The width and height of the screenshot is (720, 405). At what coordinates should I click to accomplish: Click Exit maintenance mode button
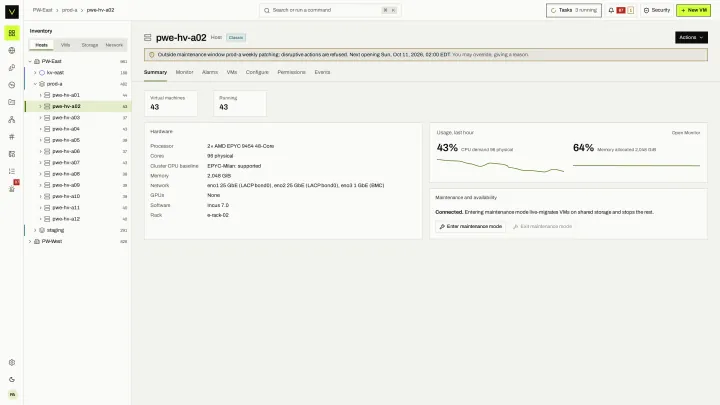point(542,226)
